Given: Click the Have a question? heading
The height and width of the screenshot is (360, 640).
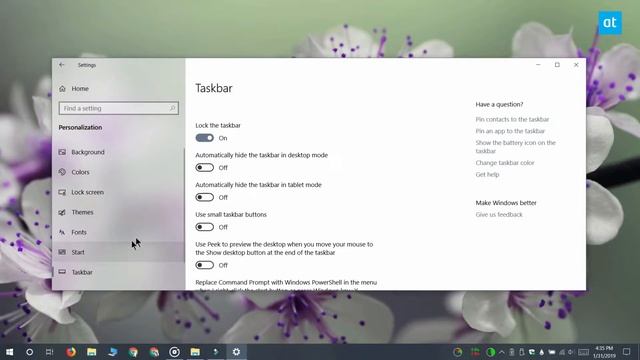Looking at the screenshot, I should pos(499,104).
